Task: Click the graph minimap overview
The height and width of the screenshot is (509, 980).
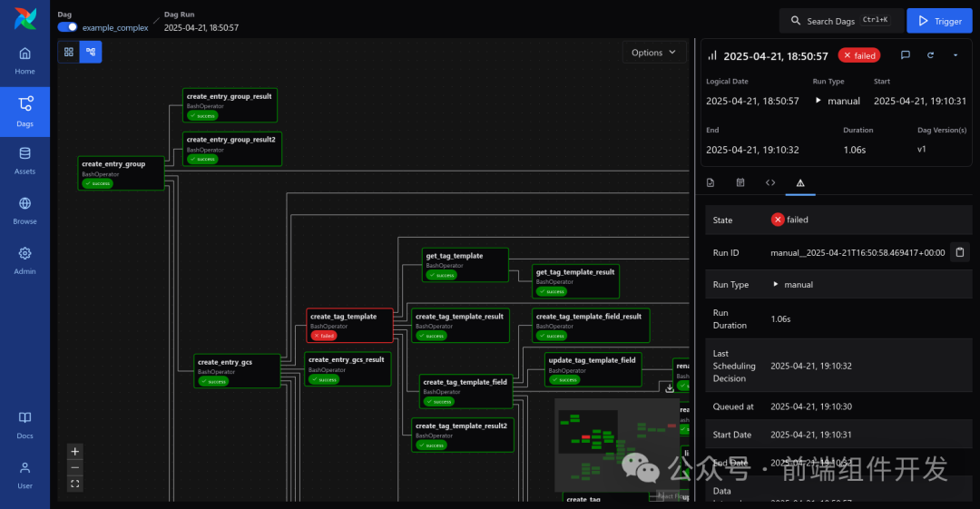Action: (x=618, y=445)
